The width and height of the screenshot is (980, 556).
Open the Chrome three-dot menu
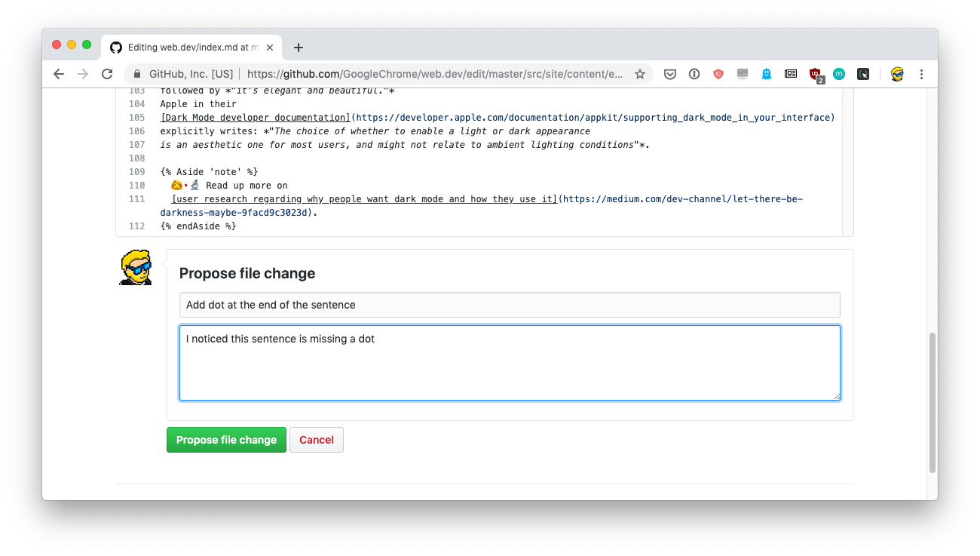click(921, 73)
